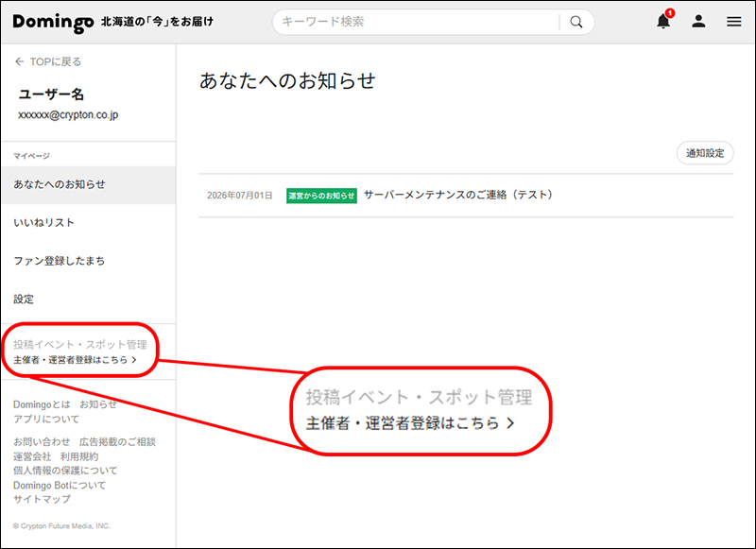756x549 pixels.
Task: Click the search magnifier icon
Action: [576, 22]
